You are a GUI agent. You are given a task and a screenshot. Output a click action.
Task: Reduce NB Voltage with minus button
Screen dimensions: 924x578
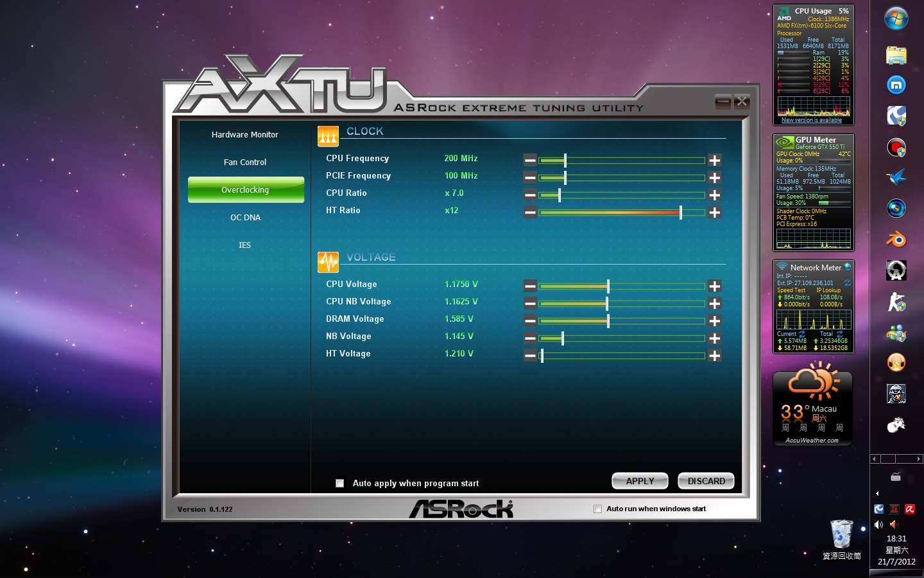[530, 338]
